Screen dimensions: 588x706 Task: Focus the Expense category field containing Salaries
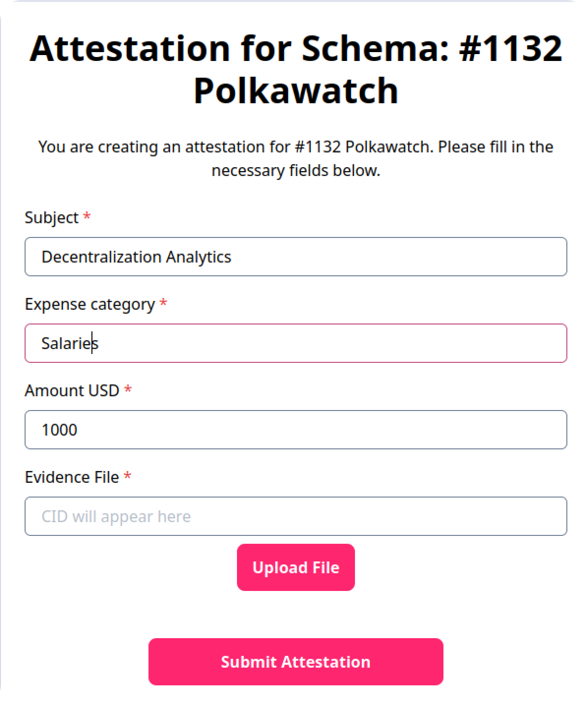tap(295, 343)
